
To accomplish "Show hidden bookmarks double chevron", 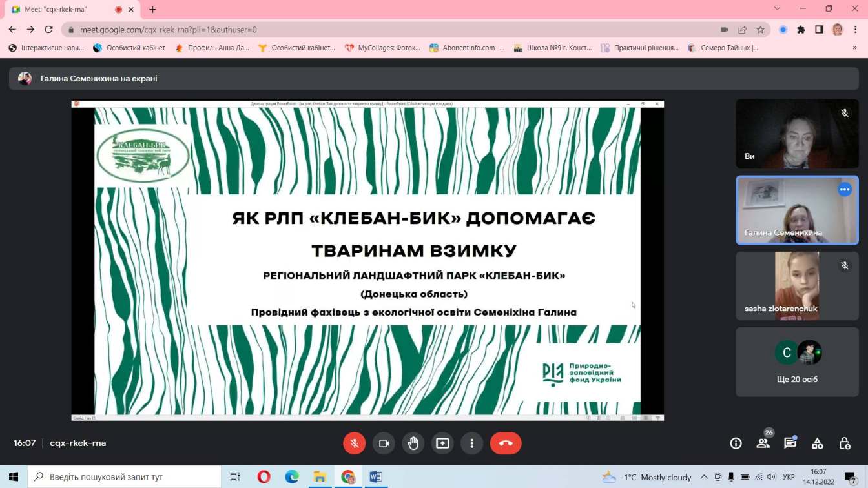I will 856,48.
